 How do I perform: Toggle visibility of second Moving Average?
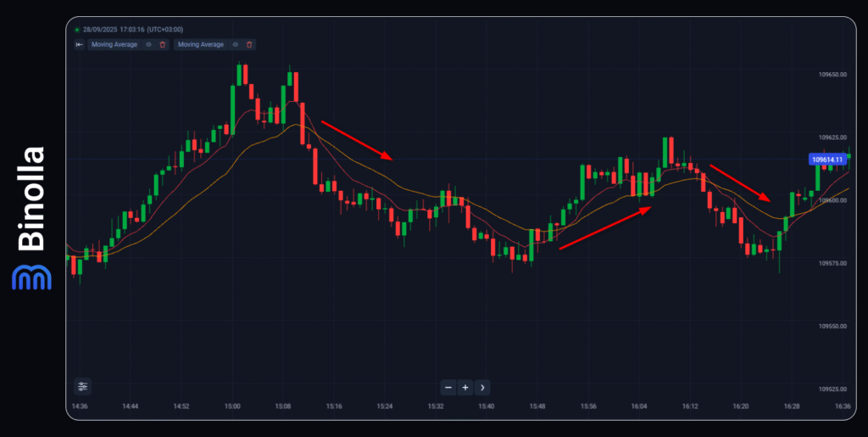(236, 44)
